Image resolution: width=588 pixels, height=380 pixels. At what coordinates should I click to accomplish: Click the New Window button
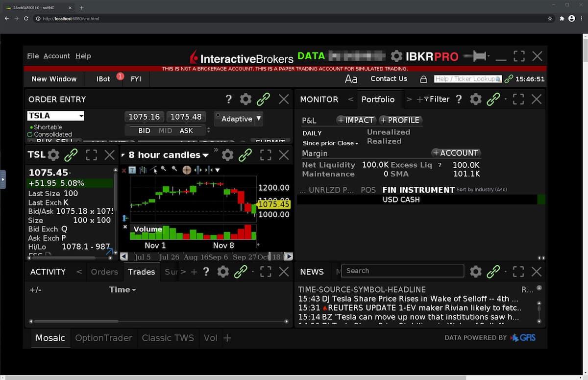tap(54, 79)
